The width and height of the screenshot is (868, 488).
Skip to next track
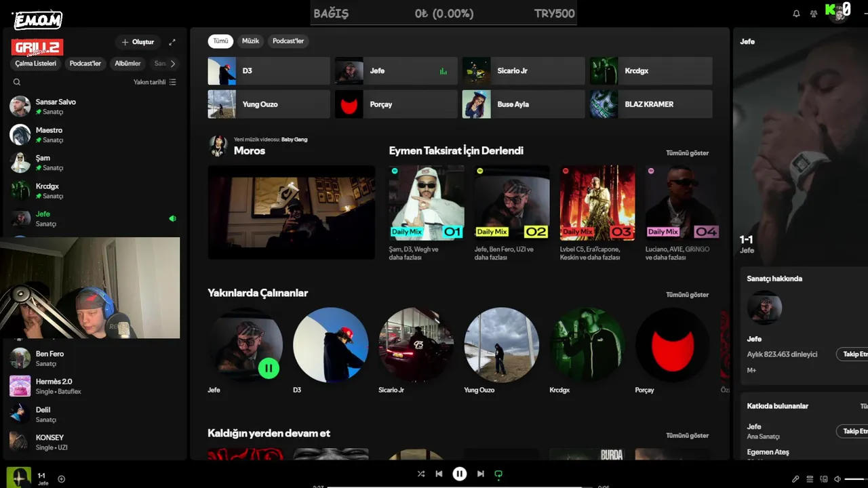pos(481,474)
